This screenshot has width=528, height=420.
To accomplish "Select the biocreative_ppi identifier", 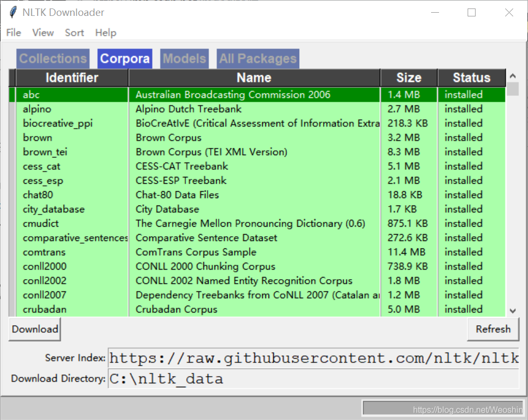I will coord(58,123).
